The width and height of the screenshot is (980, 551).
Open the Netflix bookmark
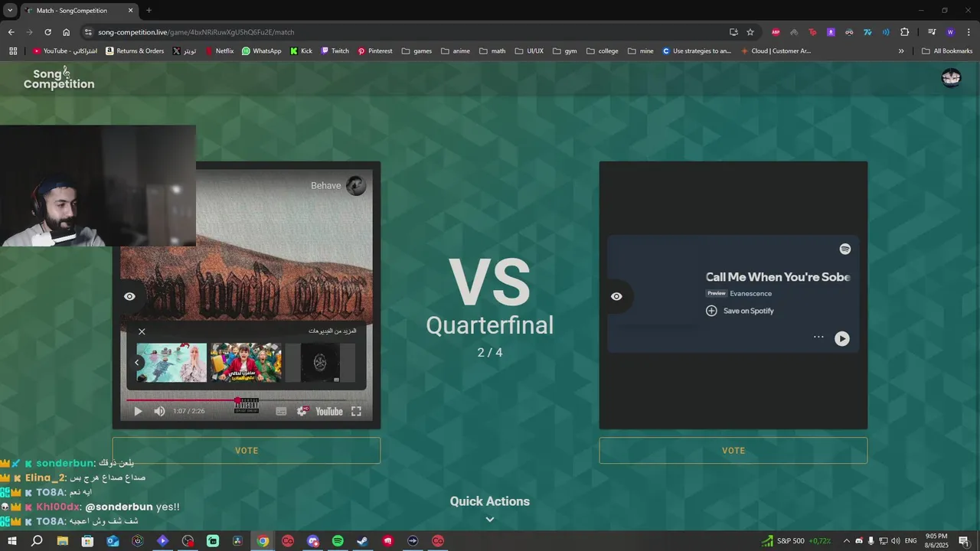click(x=219, y=51)
